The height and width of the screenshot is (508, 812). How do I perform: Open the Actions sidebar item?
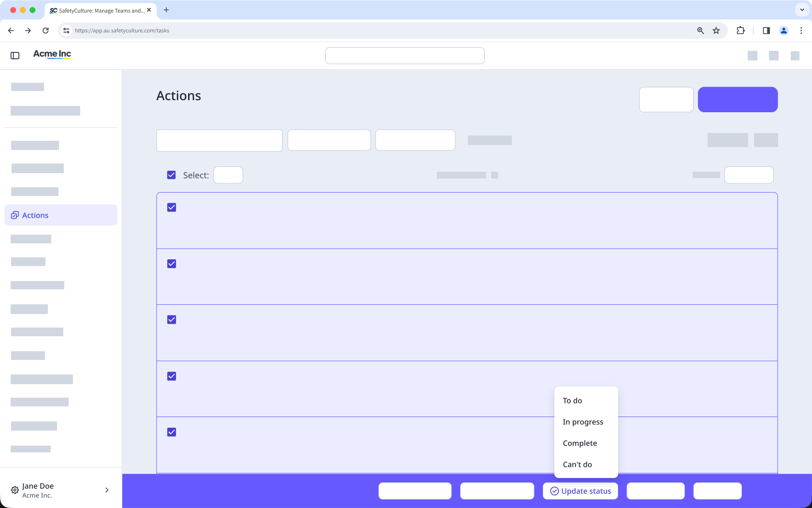[x=61, y=215]
